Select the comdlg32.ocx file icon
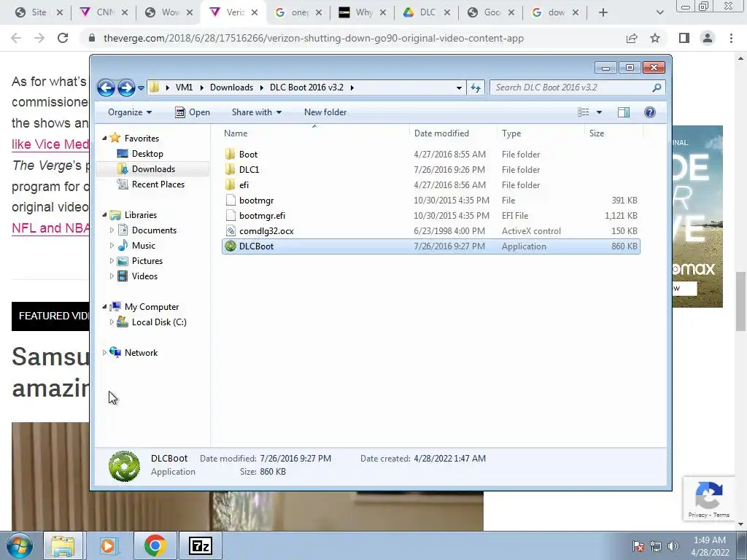Viewport: 747px width, 560px height. point(231,231)
